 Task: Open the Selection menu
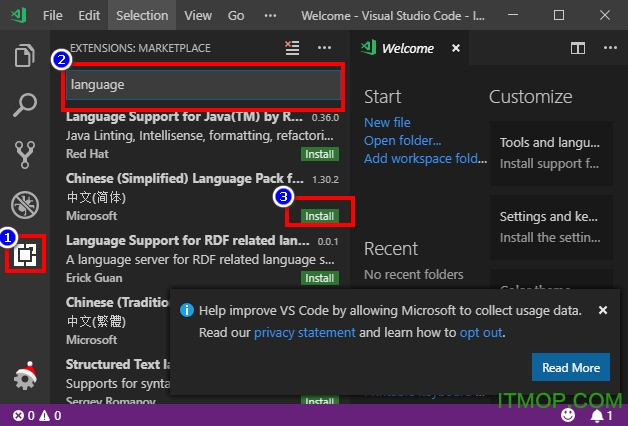142,15
